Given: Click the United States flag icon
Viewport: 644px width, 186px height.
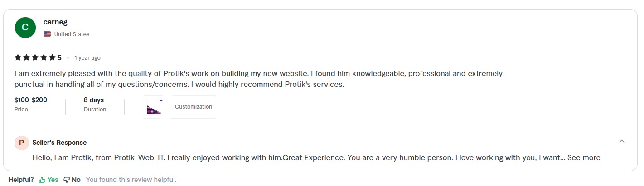Looking at the screenshot, I should point(47,34).
